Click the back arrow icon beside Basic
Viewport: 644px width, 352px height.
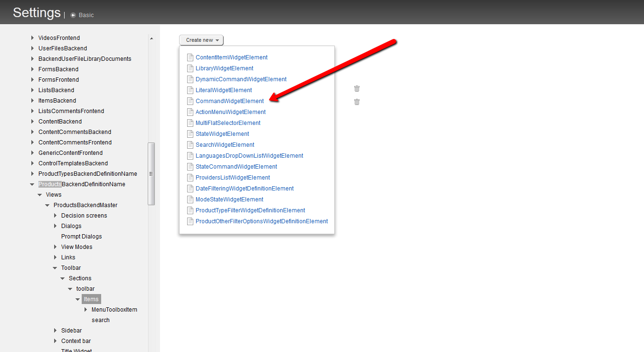coord(73,15)
